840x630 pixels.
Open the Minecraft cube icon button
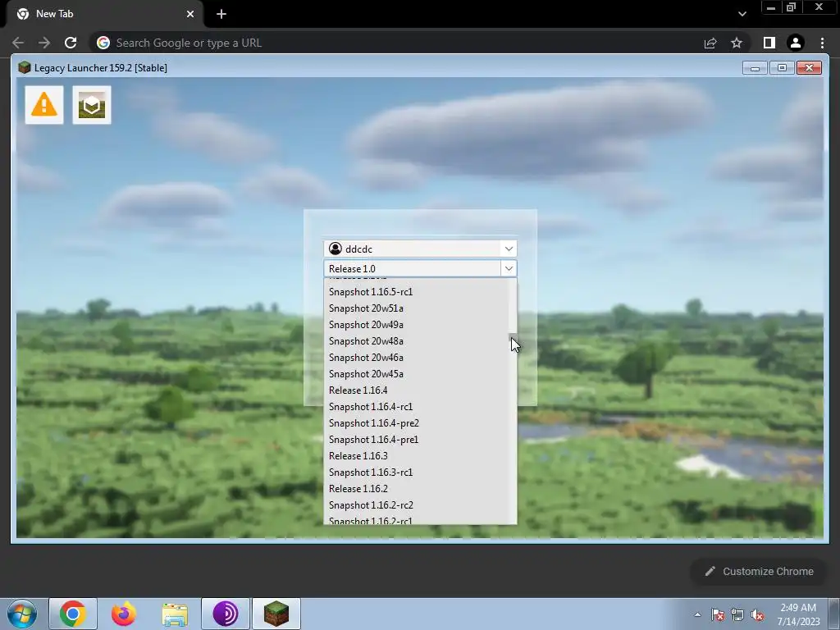click(x=92, y=105)
